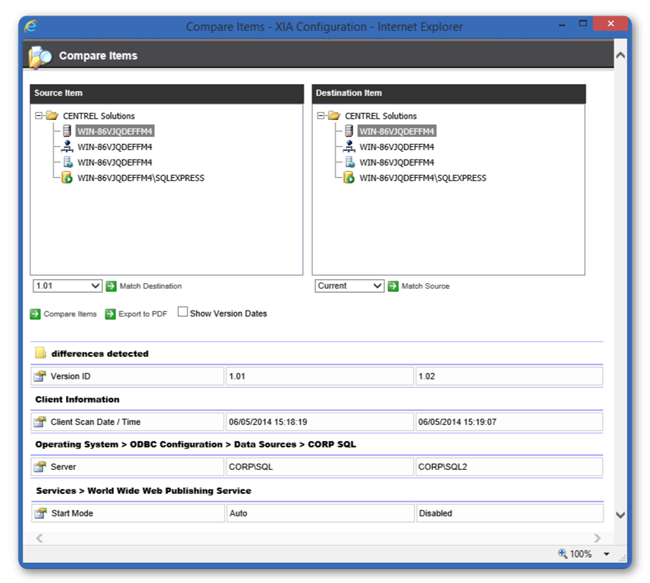The height and width of the screenshot is (583, 650).
Task: Click the Start Mode property icon
Action: [41, 513]
